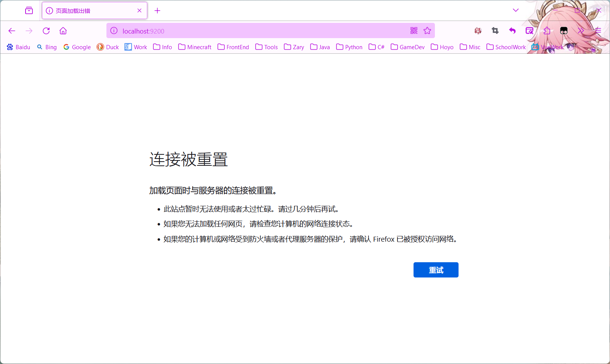
Task: Open the Tampermonkey extension icon
Action: 564,30
